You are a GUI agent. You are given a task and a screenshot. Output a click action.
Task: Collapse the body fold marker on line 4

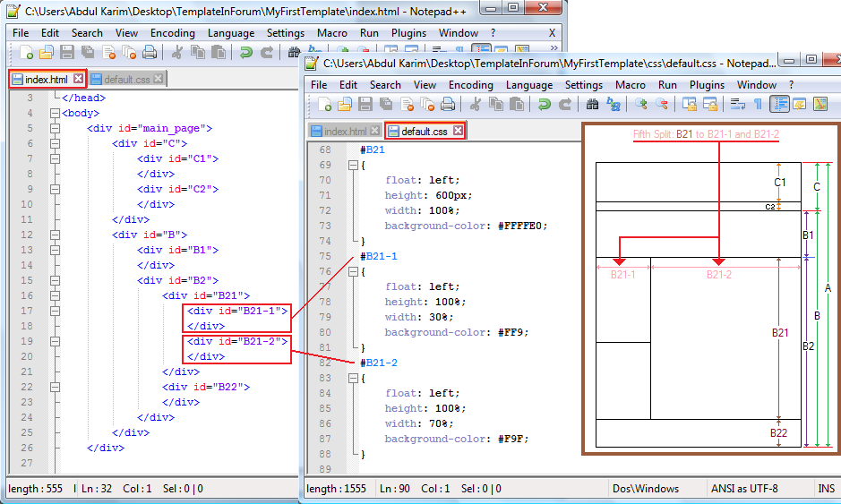click(55, 114)
